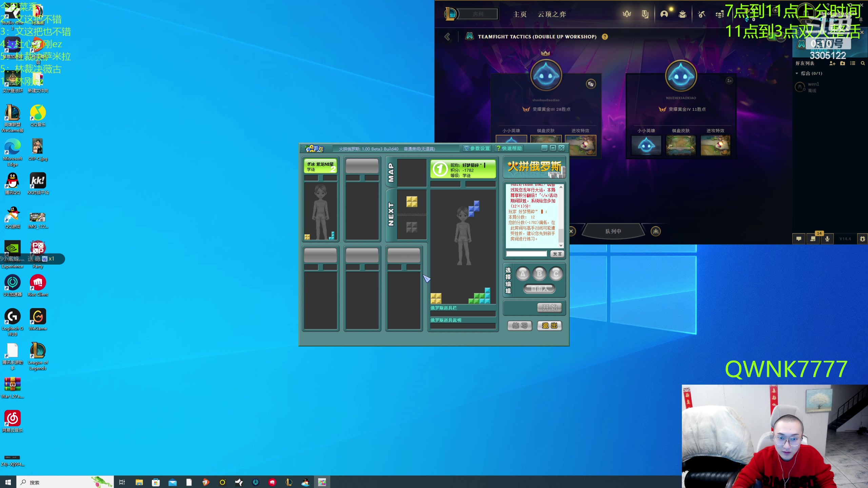Click the add friend icon in 好友列表
This screenshot has height=488, width=868.
[x=832, y=63]
